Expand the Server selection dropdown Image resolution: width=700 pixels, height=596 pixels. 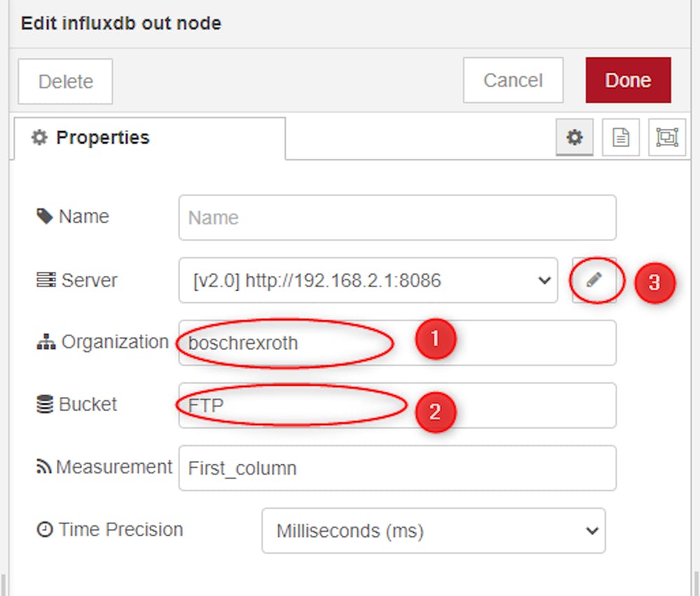(x=369, y=280)
